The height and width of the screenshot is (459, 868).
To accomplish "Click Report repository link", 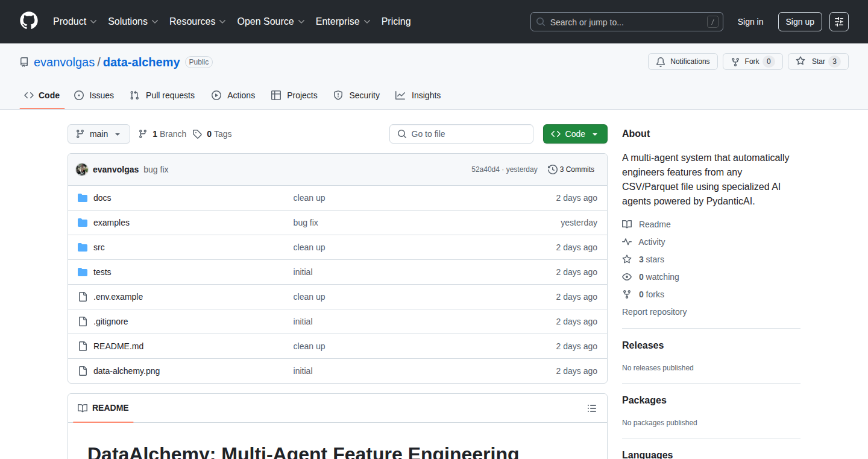I will (654, 312).
